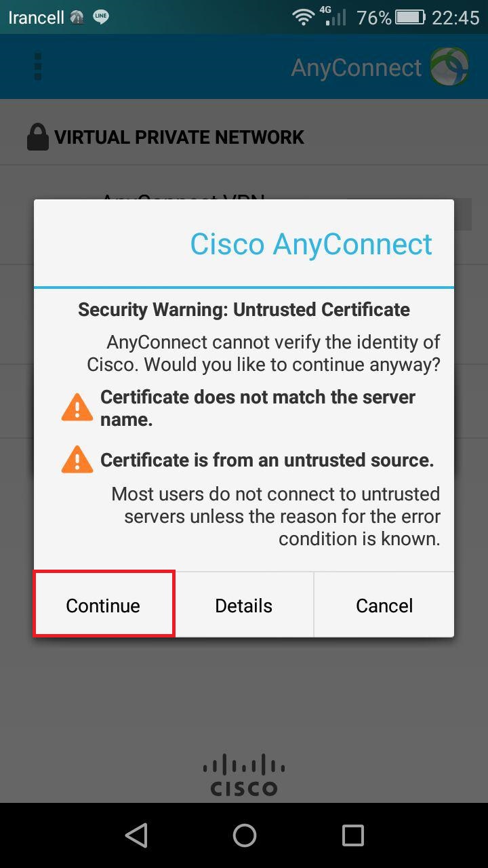Tap warning triangle beside untrusted source message
488x868 pixels.
(x=77, y=460)
